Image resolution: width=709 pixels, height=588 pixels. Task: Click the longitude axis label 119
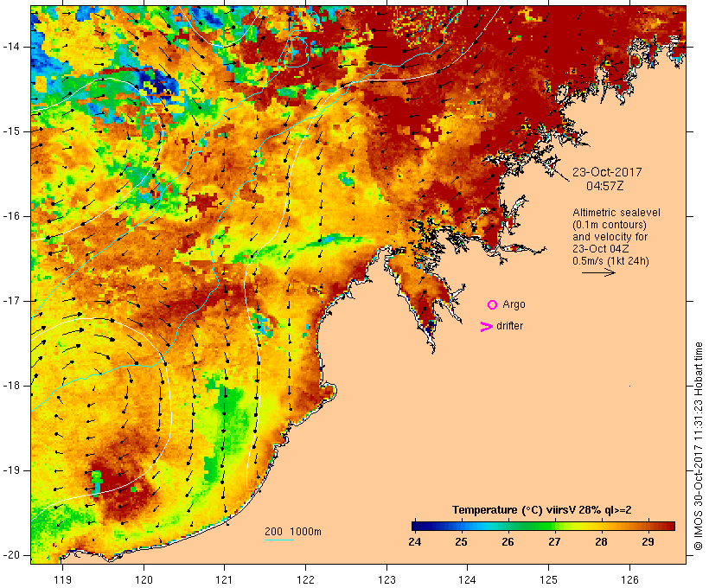click(x=62, y=579)
